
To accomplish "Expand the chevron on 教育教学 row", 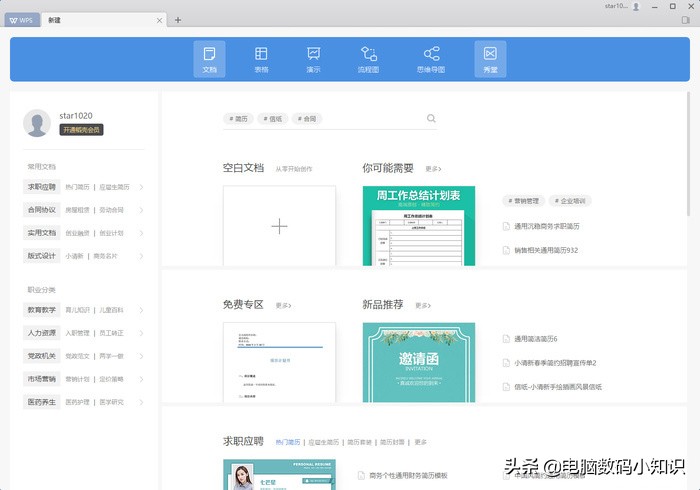I will [141, 310].
